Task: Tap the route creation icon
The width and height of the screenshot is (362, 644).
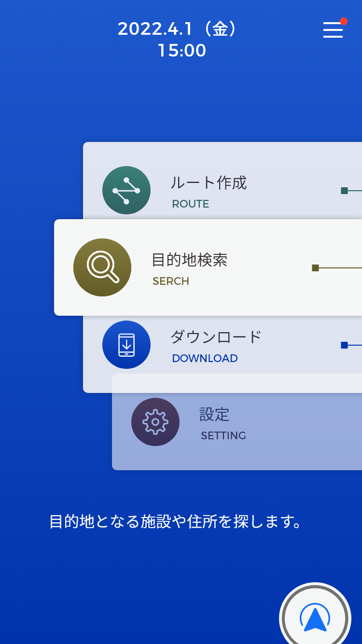Action: (x=126, y=190)
